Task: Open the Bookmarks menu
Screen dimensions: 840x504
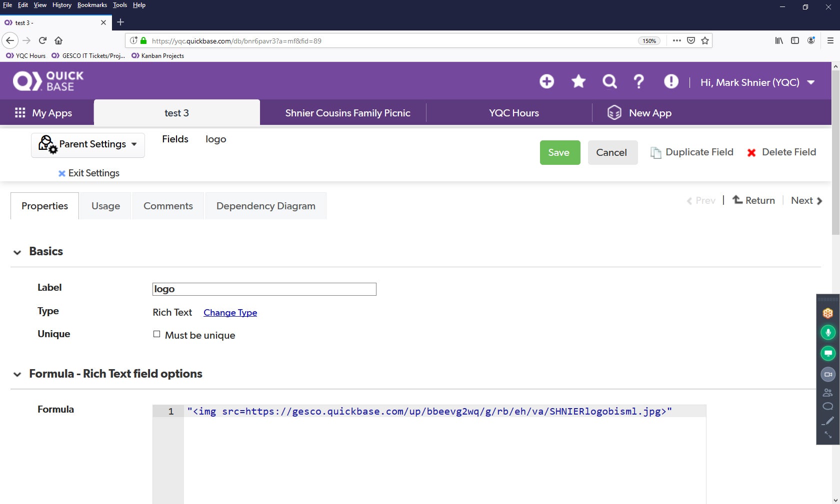Action: pyautogui.click(x=92, y=5)
